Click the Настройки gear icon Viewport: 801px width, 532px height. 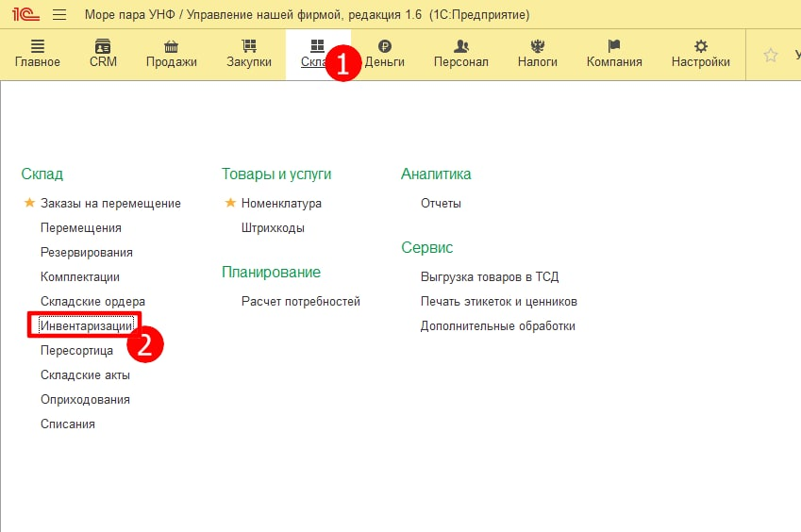point(701,46)
